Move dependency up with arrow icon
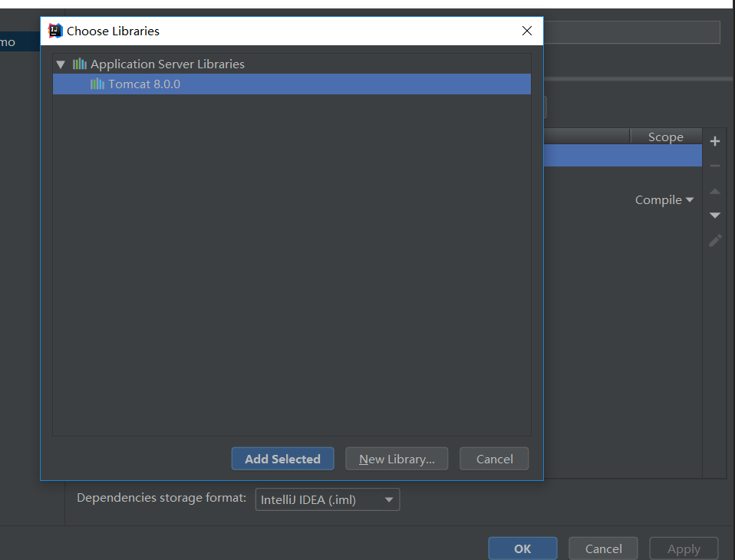 [x=715, y=191]
